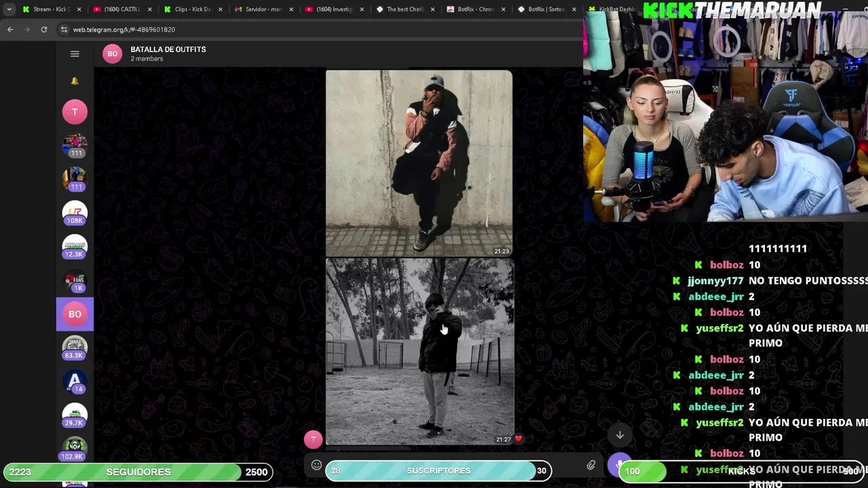The image size is (868, 488).
Task: Close The best ChatB tab
Action: [432, 9]
